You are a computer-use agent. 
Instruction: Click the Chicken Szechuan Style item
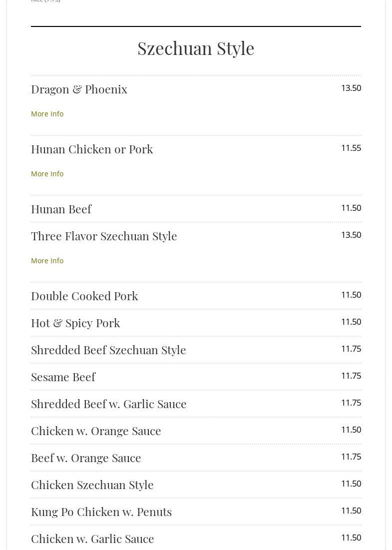pyautogui.click(x=92, y=485)
